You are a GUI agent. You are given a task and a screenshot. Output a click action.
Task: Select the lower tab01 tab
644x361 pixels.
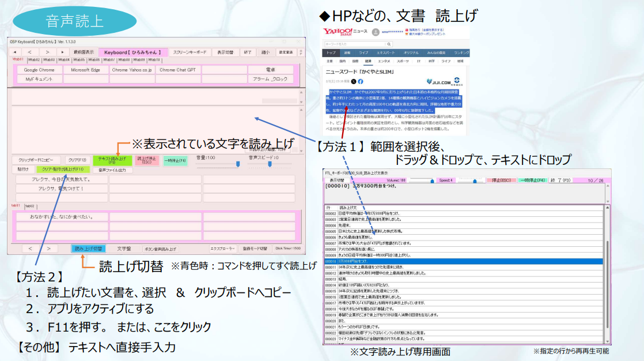[16, 205]
